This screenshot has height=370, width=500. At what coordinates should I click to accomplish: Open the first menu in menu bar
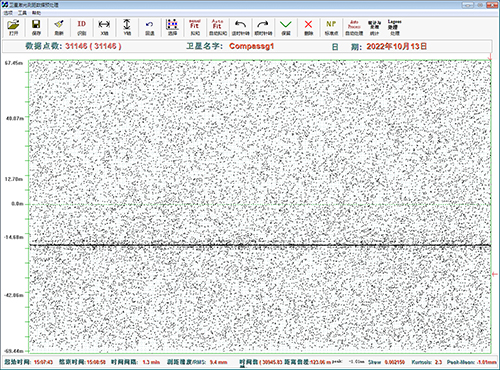coord(8,13)
